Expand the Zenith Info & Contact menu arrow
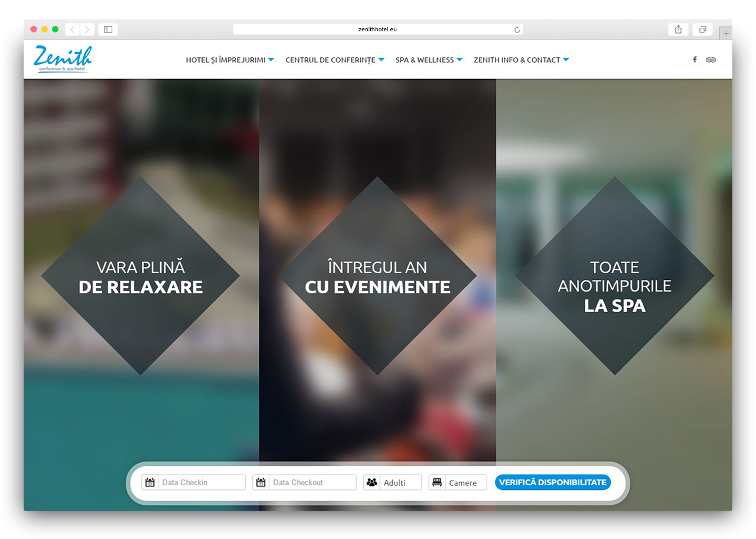The image size is (756, 539). 566,60
